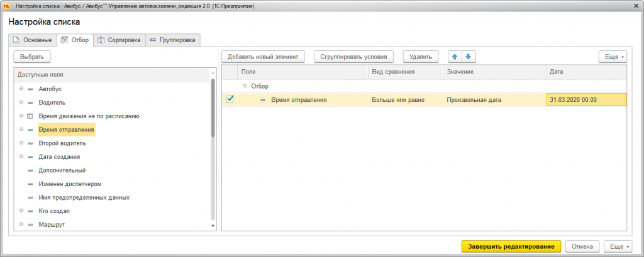Screen dimensions: 644x257
Task: Click table icon beside Время движения не по расписанию
Action: click(30, 116)
